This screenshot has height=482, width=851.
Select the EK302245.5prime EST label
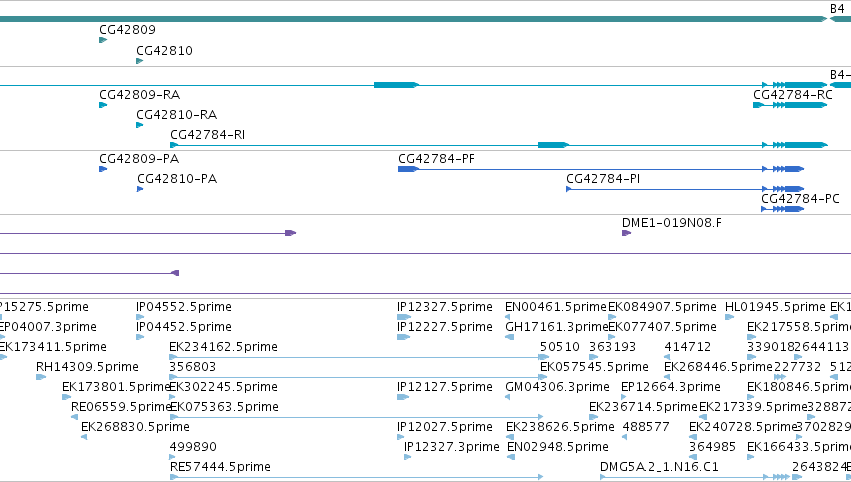coord(224,386)
